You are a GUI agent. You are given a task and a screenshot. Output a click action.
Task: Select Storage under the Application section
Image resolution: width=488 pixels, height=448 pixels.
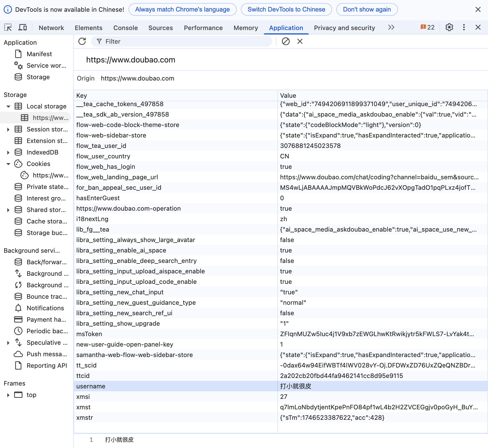[32, 77]
